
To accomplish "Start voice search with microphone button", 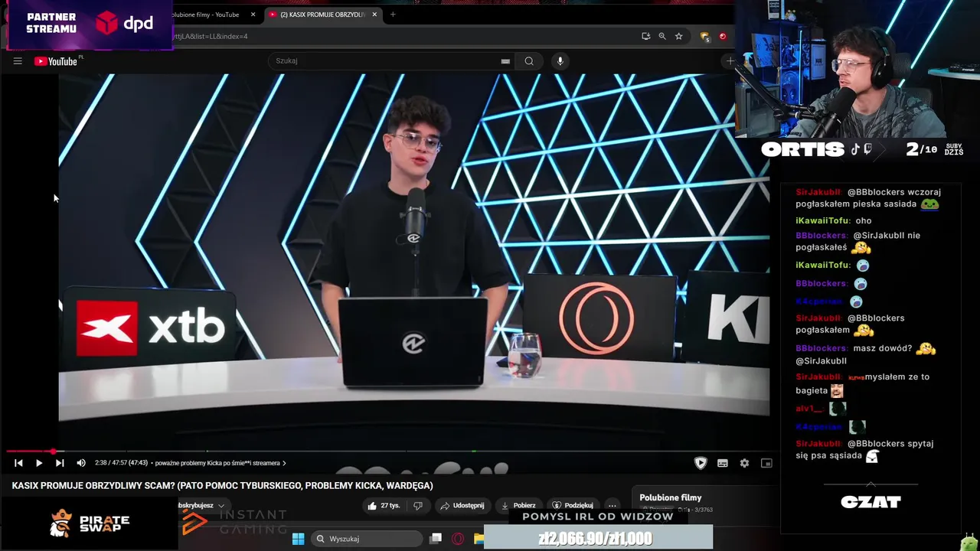I will [x=560, y=61].
